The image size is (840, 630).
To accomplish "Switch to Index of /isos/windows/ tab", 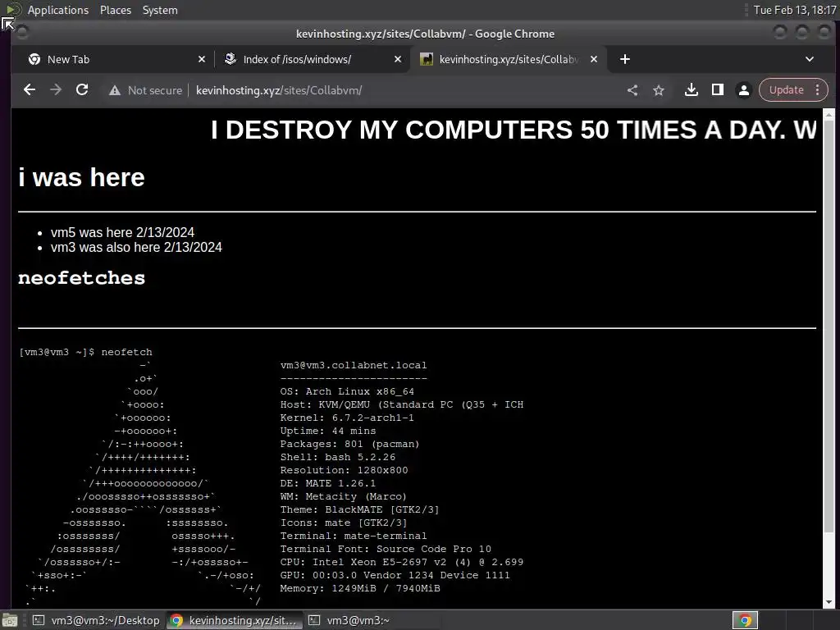I will tap(311, 59).
